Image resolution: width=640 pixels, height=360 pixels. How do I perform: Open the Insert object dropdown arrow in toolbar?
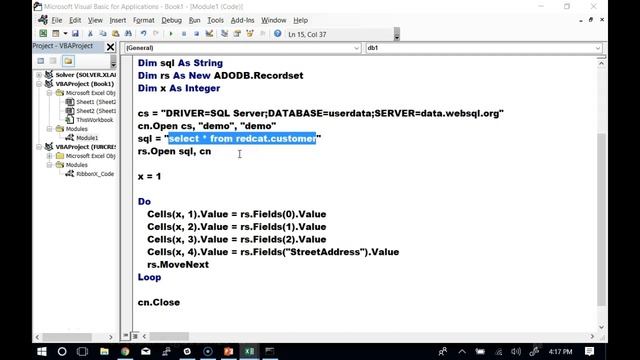(x=65, y=34)
